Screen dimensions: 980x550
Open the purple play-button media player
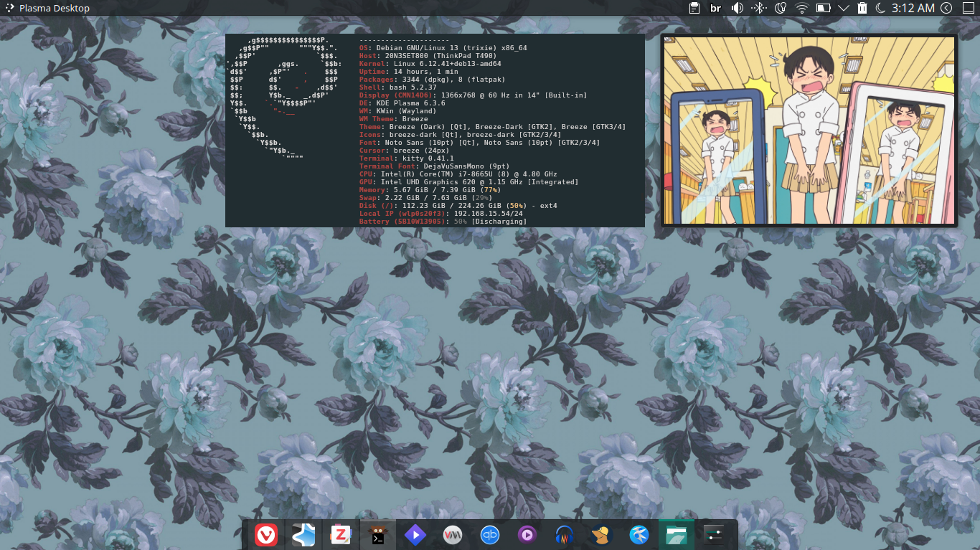coord(527,534)
